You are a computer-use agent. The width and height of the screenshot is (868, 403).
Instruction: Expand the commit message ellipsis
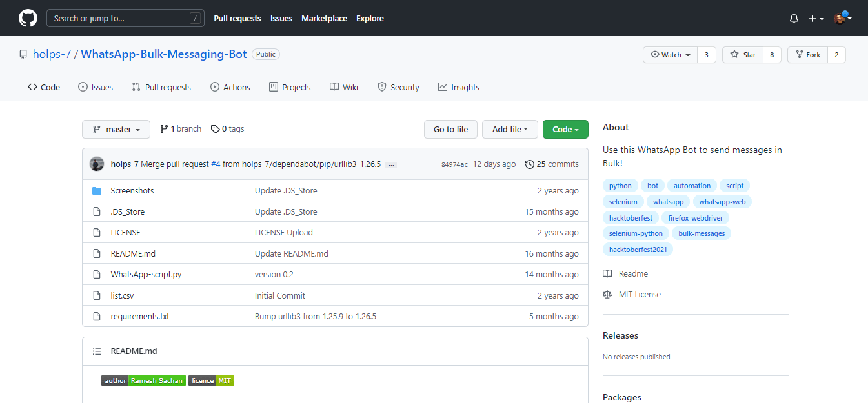click(390, 165)
